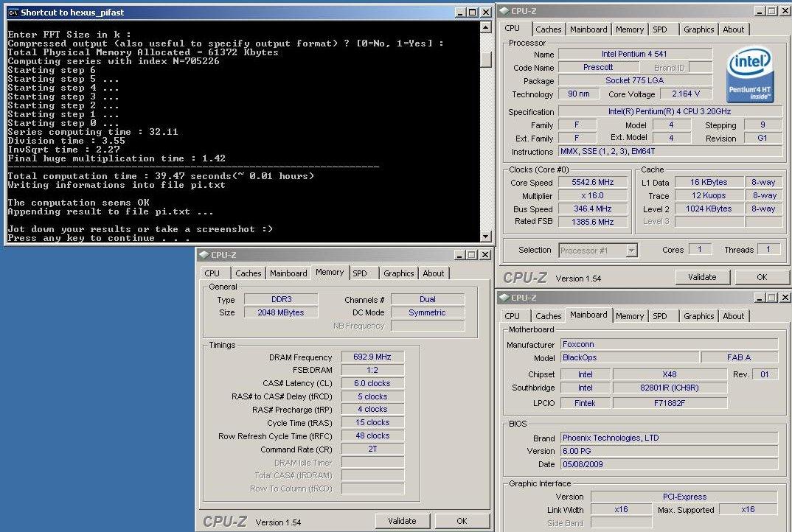792x532 pixels.
Task: Close the CPU-Z memory window
Action: (x=485, y=255)
